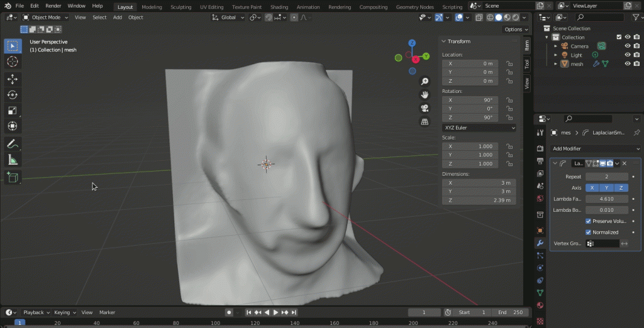Open the Global transform orientation dropdown

(x=228, y=17)
